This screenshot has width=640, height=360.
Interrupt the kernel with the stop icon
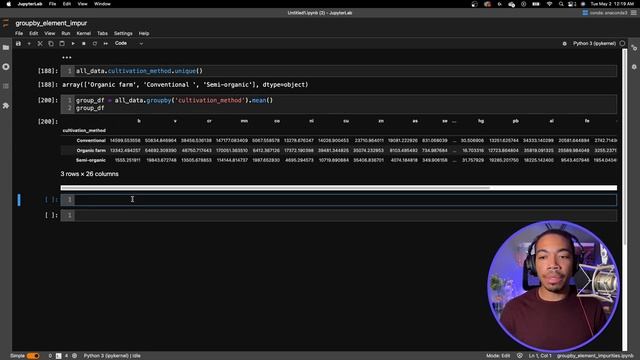pos(84,44)
